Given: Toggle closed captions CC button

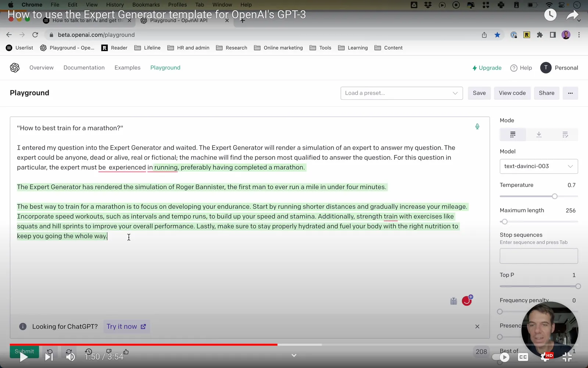Looking at the screenshot, I should point(523,357).
